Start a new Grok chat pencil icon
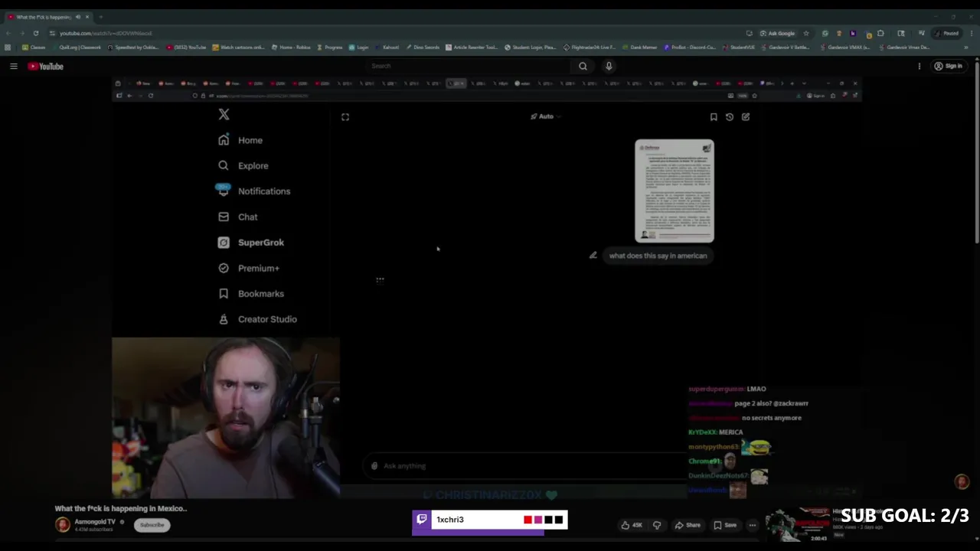 click(746, 117)
